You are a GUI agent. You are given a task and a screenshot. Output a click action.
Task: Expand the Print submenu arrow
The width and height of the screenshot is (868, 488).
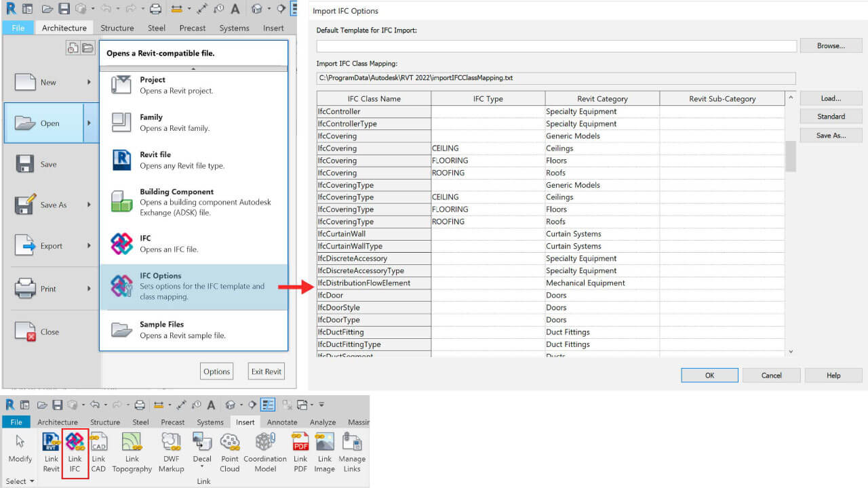(89, 289)
